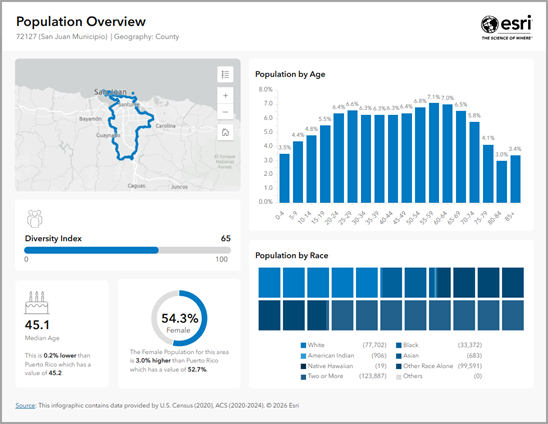Reset map to home extent

point(225,132)
